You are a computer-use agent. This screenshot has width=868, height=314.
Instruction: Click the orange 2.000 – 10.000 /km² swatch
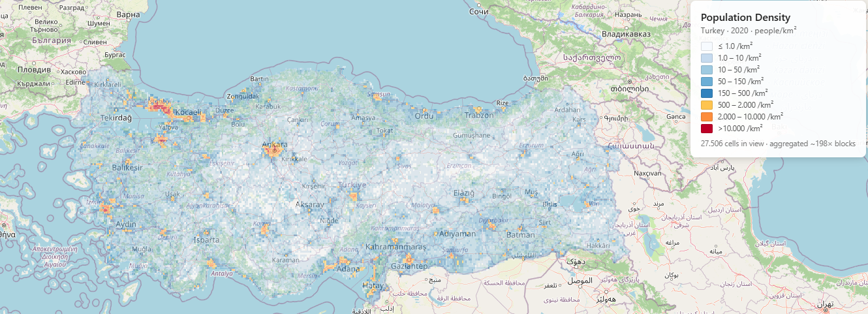[x=706, y=117]
